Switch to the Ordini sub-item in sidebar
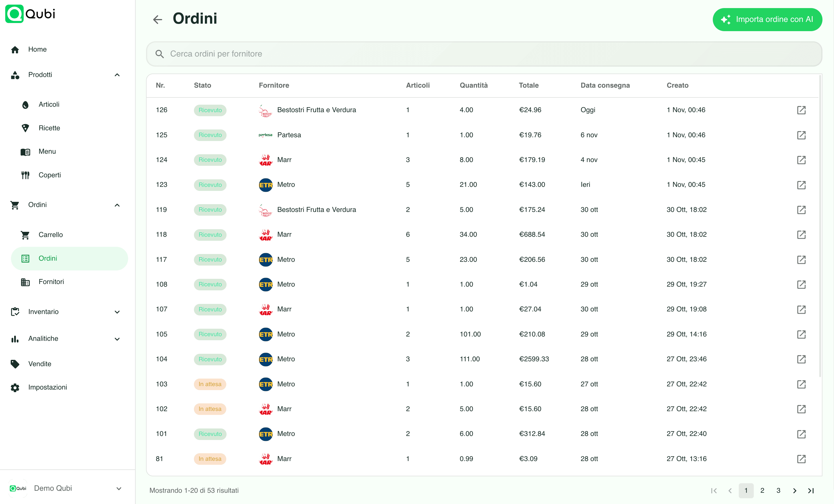The height and width of the screenshot is (504, 834). (x=48, y=258)
